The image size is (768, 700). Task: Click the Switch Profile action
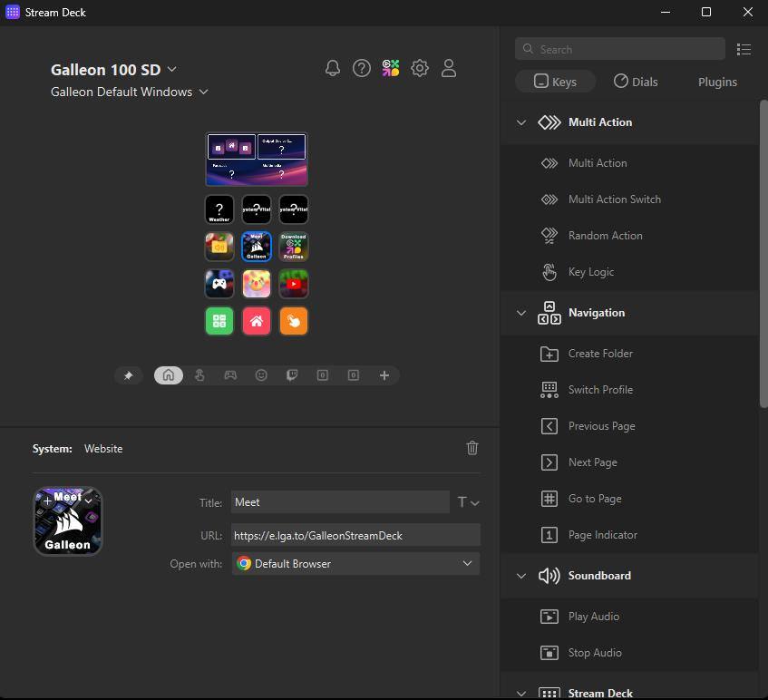pos(600,390)
